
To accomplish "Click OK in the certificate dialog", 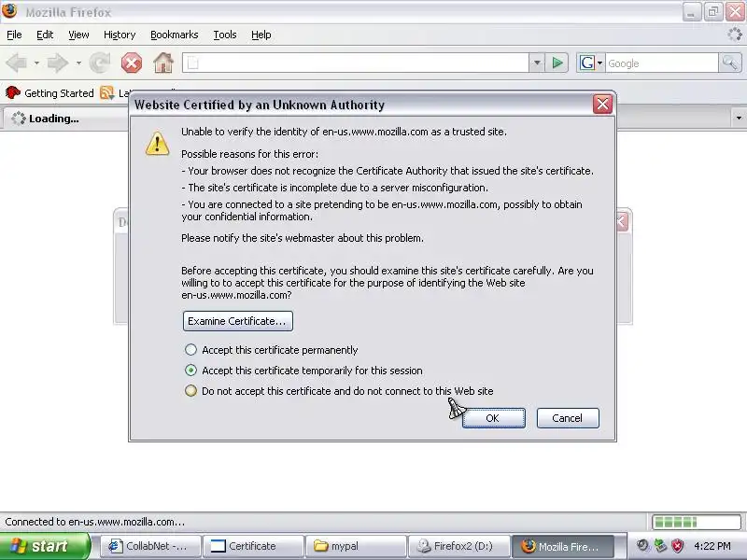I will click(x=494, y=418).
